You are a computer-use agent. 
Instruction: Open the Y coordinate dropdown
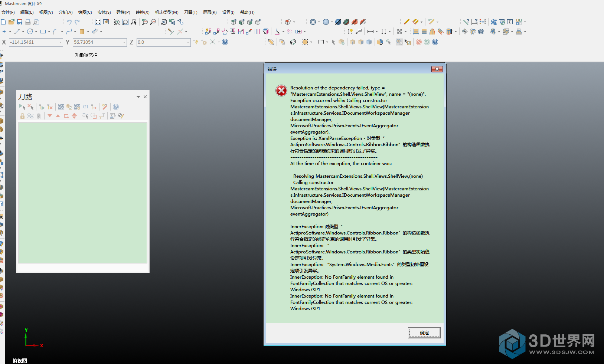click(x=124, y=42)
